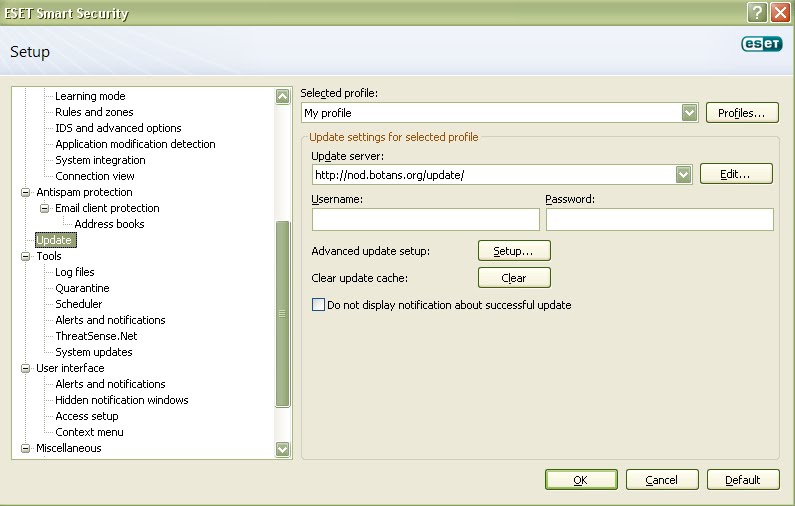
Task: Open Connection view settings
Action: point(95,176)
